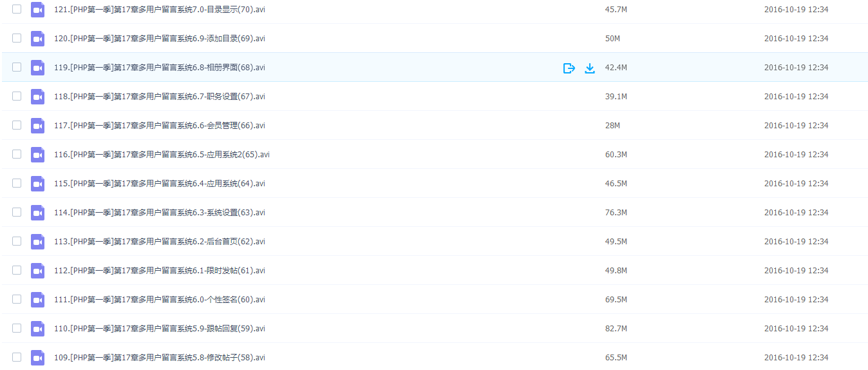Click the file size value 49.8M
The image size is (868, 370).
click(x=616, y=271)
